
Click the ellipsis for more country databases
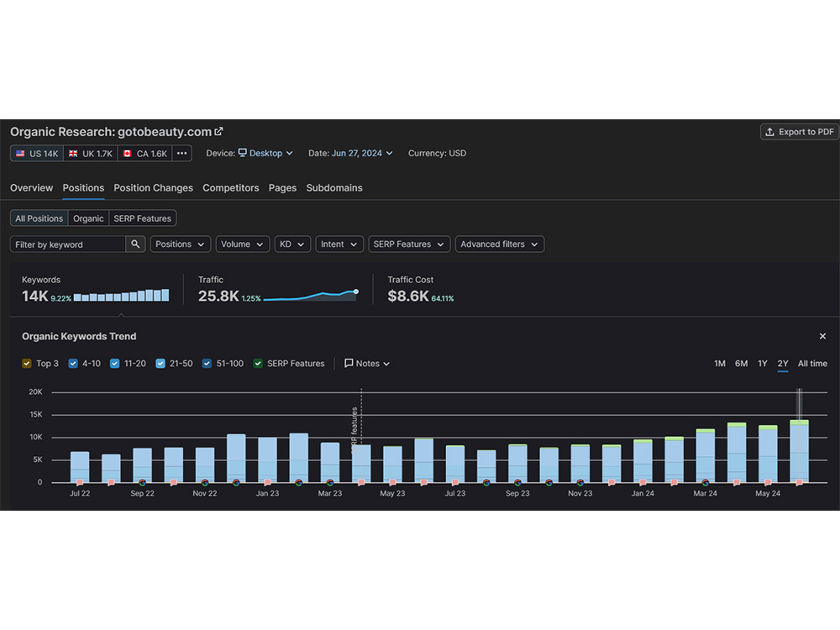(182, 153)
